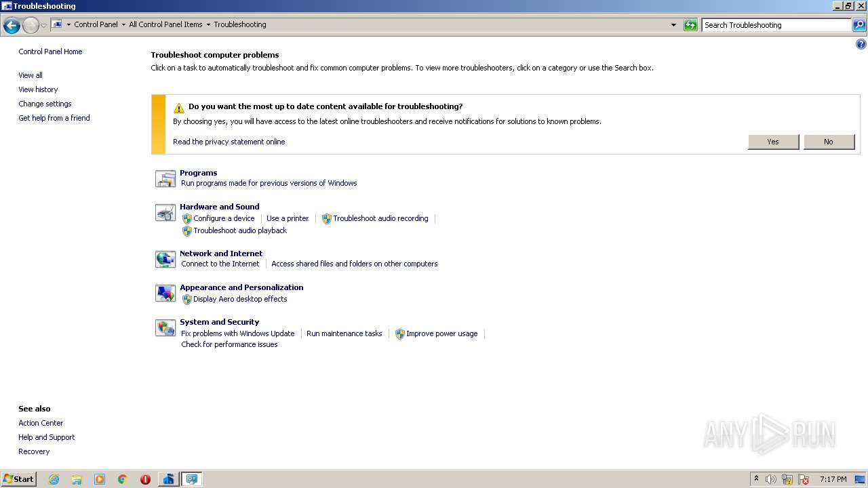
Task: Open Hardware and Sound heading
Action: (219, 207)
